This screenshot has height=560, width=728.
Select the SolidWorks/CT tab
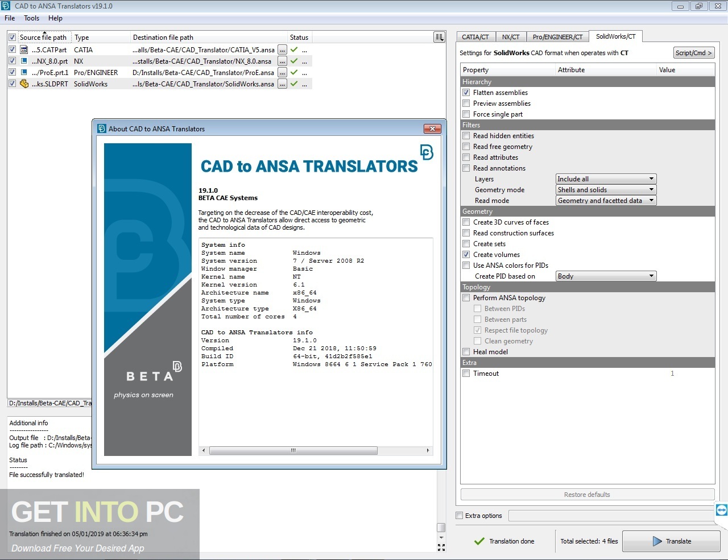616,36
